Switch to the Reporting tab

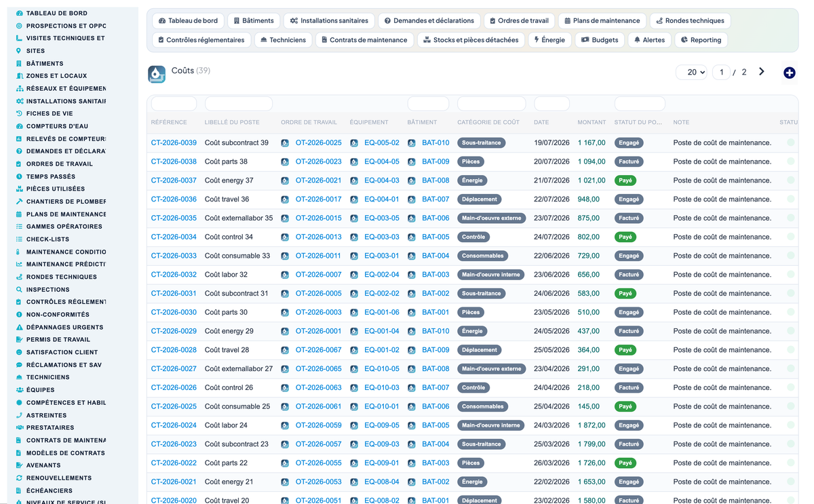[701, 40]
